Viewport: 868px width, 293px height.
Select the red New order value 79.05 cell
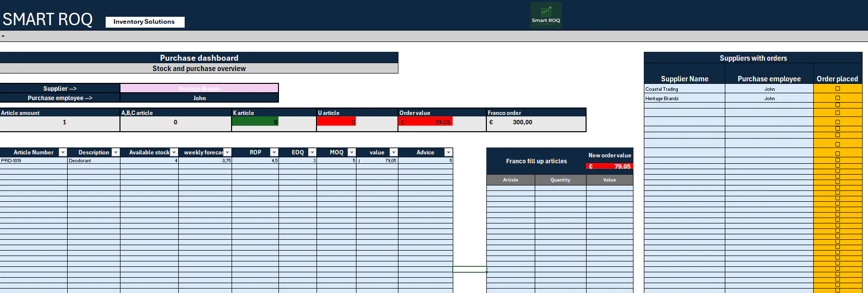(610, 166)
